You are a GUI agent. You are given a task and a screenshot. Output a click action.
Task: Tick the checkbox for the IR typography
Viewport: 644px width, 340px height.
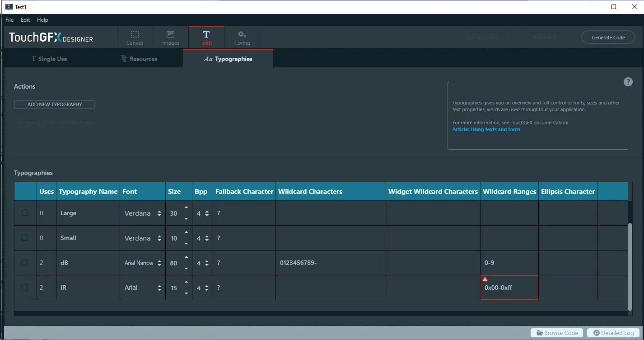click(25, 288)
